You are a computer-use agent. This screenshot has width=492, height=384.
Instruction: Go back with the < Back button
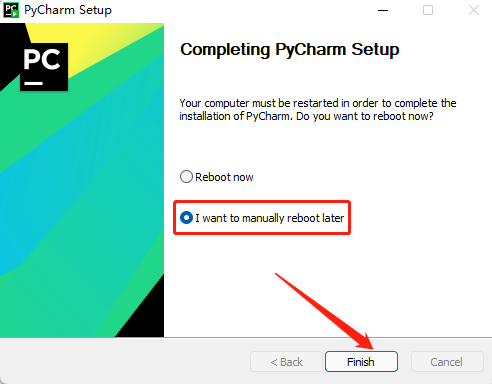pos(286,362)
